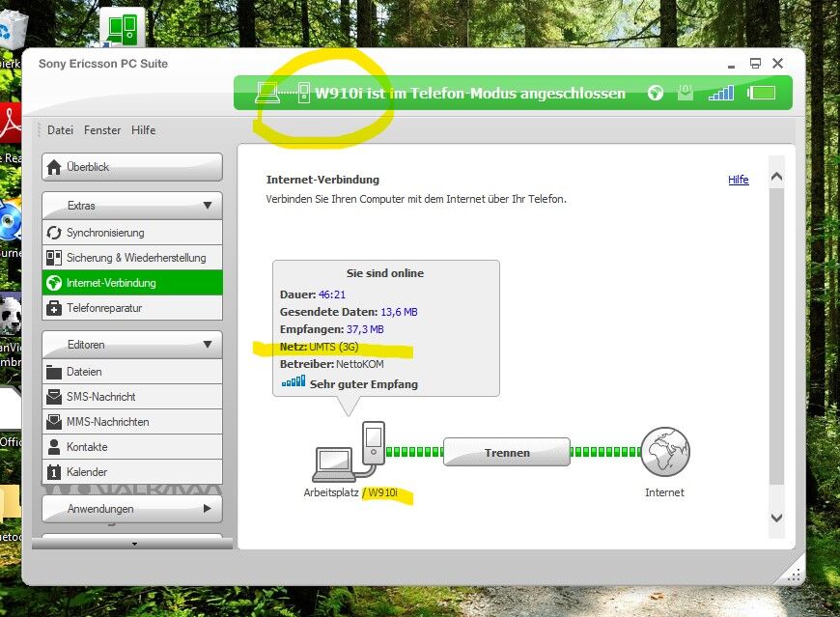The width and height of the screenshot is (840, 617).
Task: Click the Dauer value 46:21
Action: [332, 294]
